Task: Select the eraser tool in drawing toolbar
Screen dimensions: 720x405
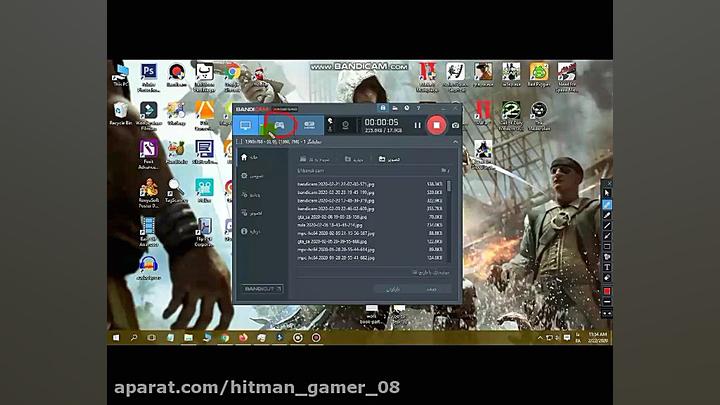Action: [607, 278]
